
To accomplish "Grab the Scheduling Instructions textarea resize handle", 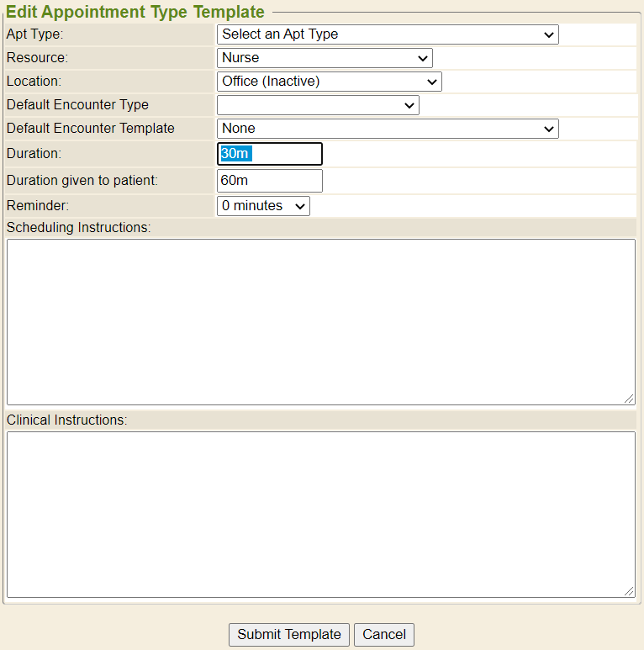I will click(x=630, y=399).
